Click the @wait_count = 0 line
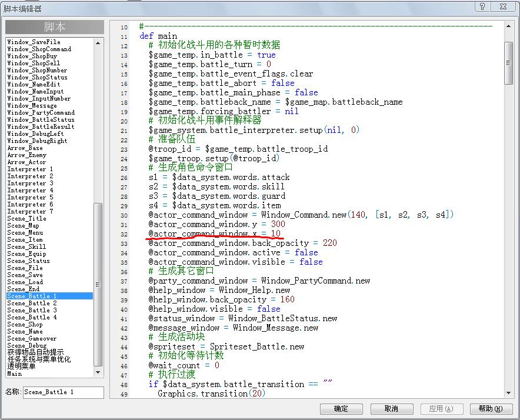Image resolution: width=520 pixels, height=420 pixels. [184, 366]
